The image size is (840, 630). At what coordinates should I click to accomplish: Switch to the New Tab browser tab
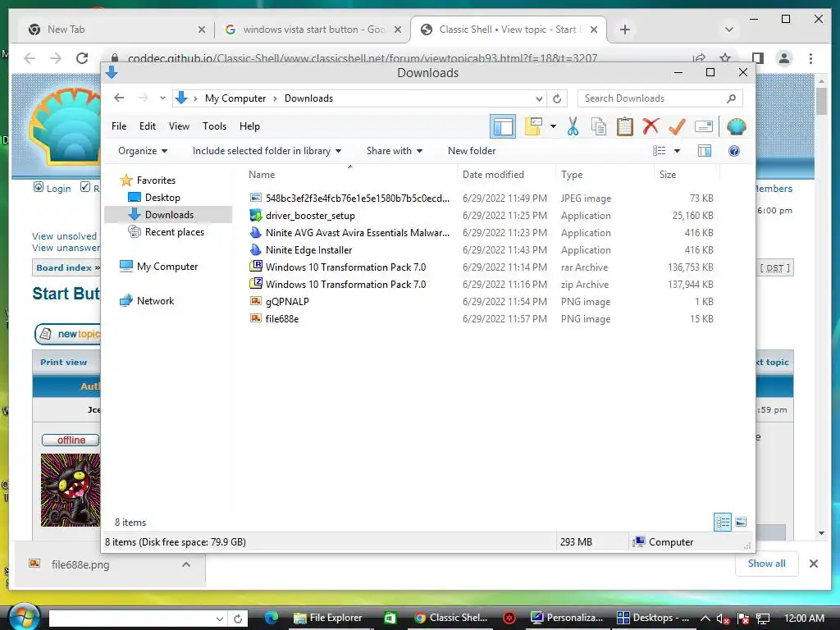point(115,30)
